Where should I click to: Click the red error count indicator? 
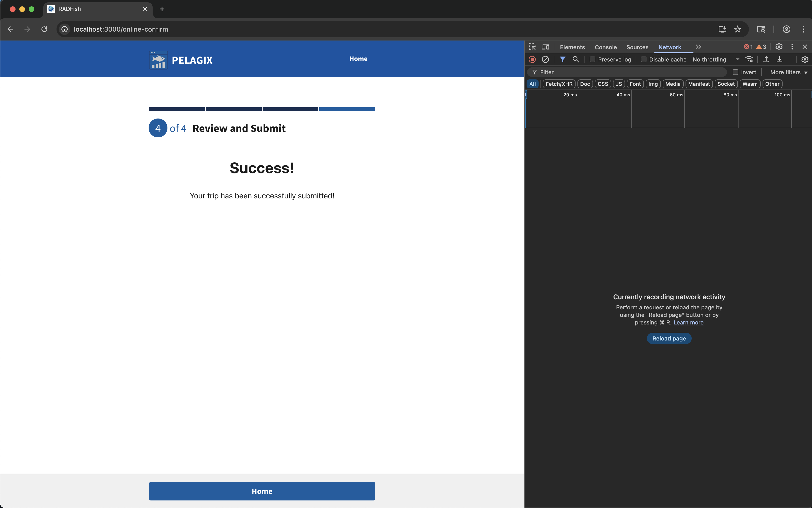coord(748,47)
